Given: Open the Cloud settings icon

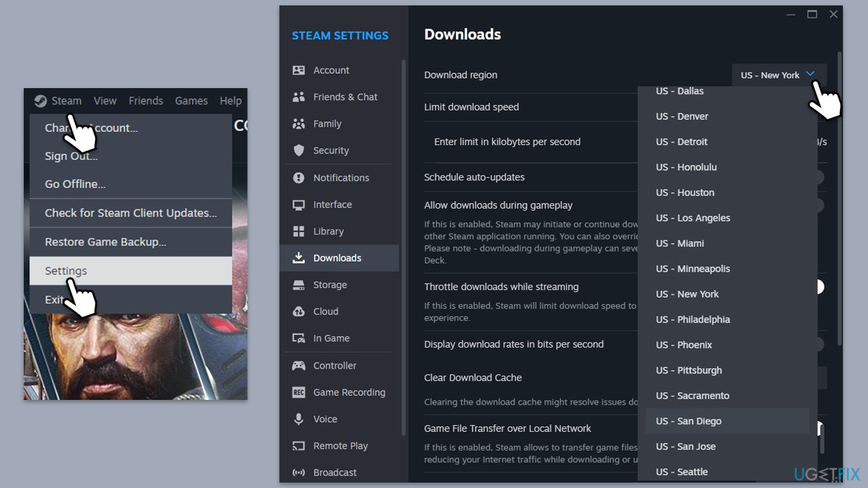Looking at the screenshot, I should click(x=298, y=312).
